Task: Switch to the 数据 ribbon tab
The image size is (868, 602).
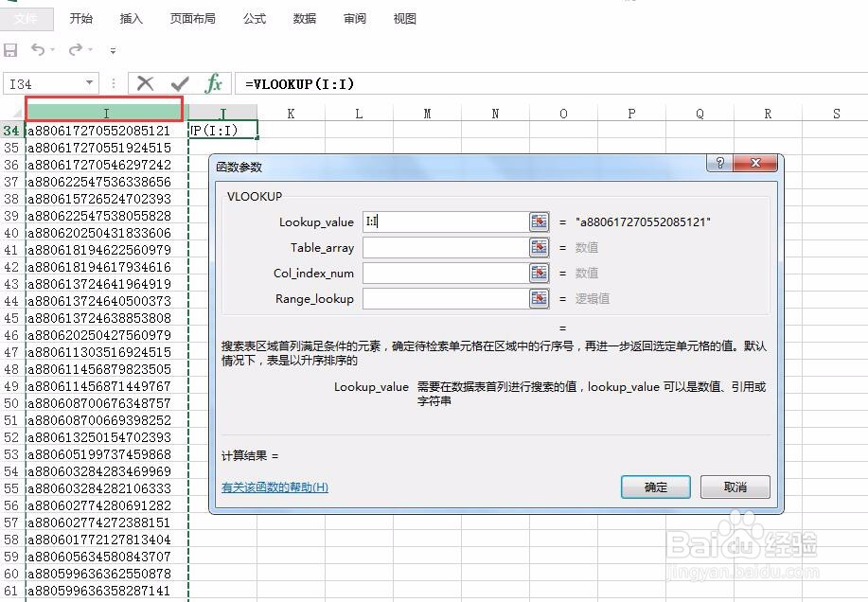Action: coord(304,18)
